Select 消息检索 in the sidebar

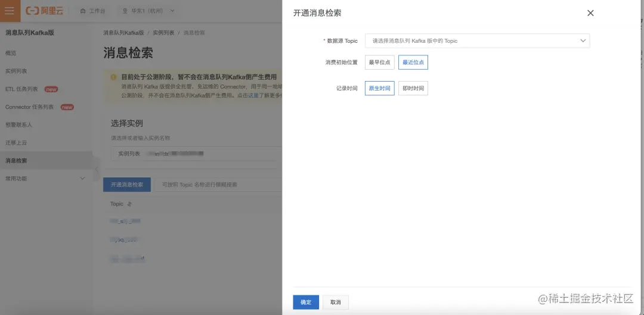coord(46,161)
